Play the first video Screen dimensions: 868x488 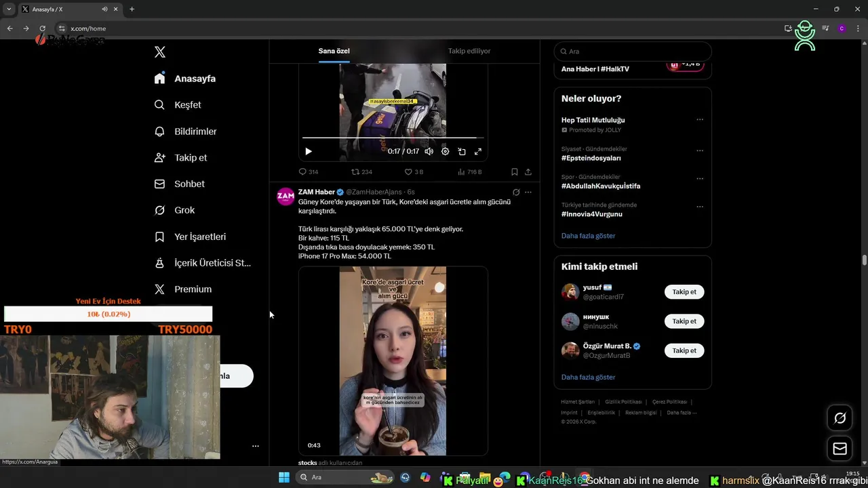click(x=308, y=151)
